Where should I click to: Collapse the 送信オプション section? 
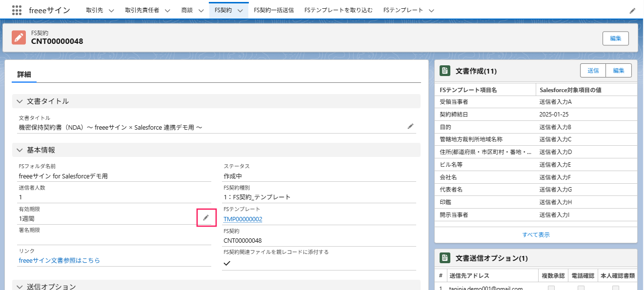tap(20, 287)
